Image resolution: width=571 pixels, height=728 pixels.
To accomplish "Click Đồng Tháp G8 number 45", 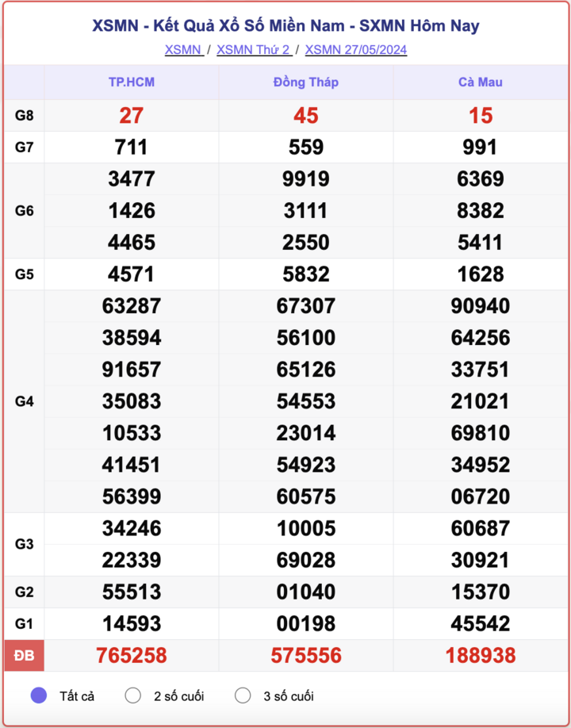I will pos(305,116).
